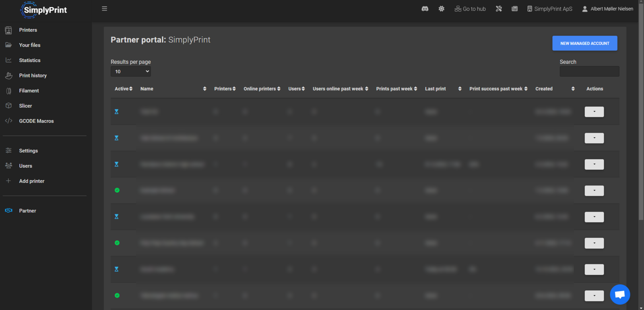Open the news list icon in top bar
The width and height of the screenshot is (644, 310).
click(x=514, y=8)
